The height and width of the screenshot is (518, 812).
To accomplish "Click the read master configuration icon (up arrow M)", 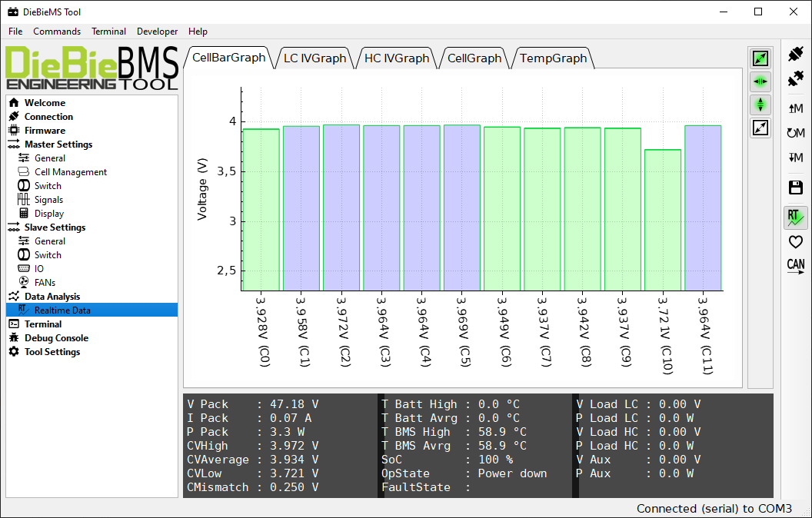I will tap(796, 108).
